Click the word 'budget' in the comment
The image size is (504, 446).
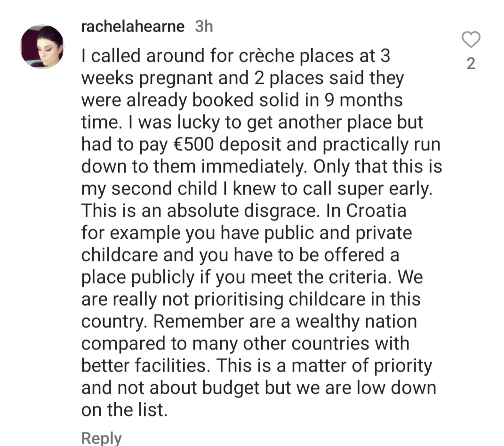click(x=230, y=388)
